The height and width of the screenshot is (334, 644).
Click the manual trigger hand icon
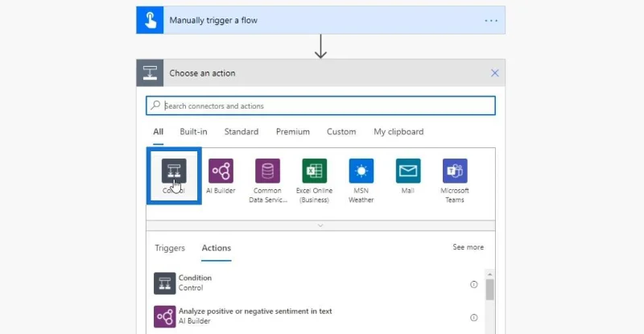[150, 20]
